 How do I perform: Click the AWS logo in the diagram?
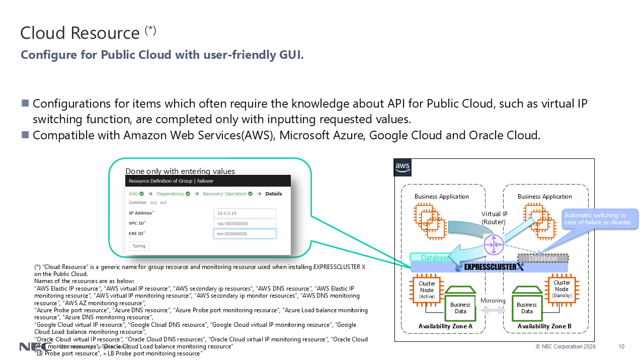tap(402, 167)
